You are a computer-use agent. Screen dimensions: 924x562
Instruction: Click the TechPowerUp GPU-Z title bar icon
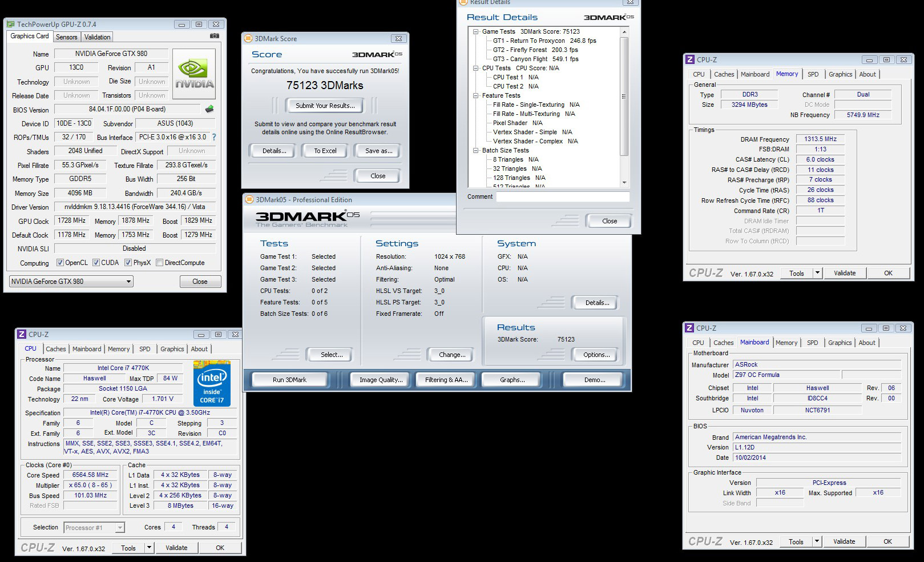pos(11,24)
